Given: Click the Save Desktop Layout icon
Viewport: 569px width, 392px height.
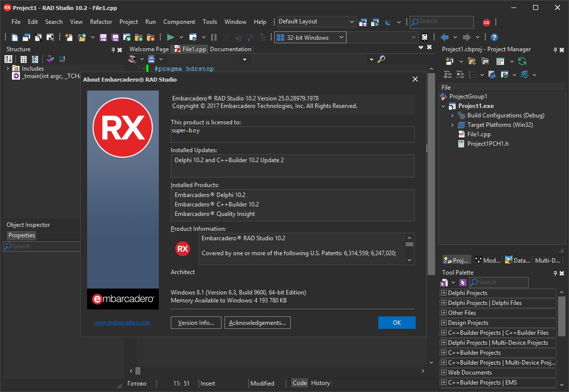Looking at the screenshot, I should pyautogui.click(x=362, y=22).
